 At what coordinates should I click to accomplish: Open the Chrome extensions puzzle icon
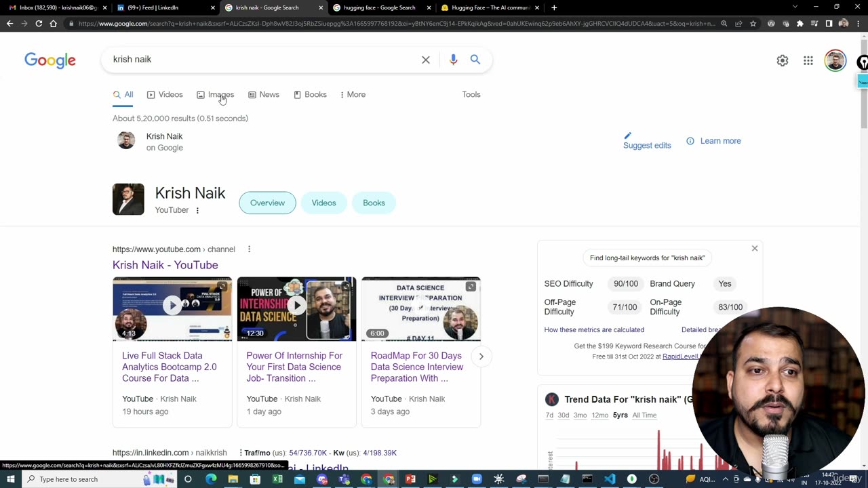[x=800, y=24]
